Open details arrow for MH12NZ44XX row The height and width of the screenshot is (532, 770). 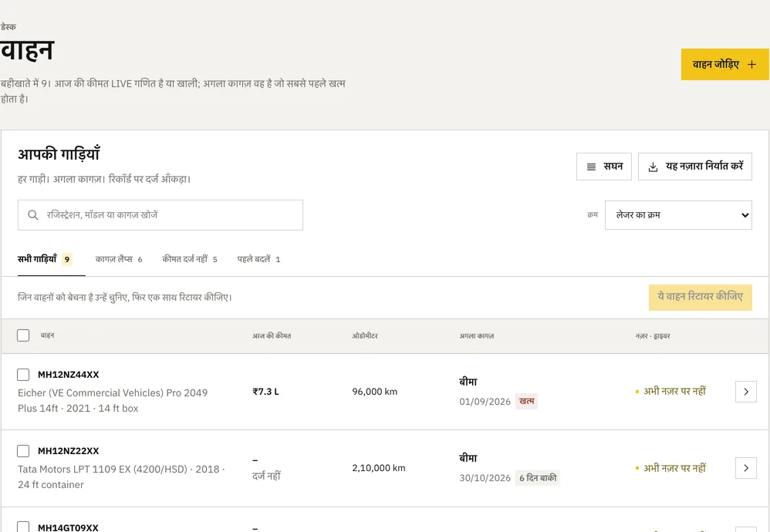coord(746,392)
